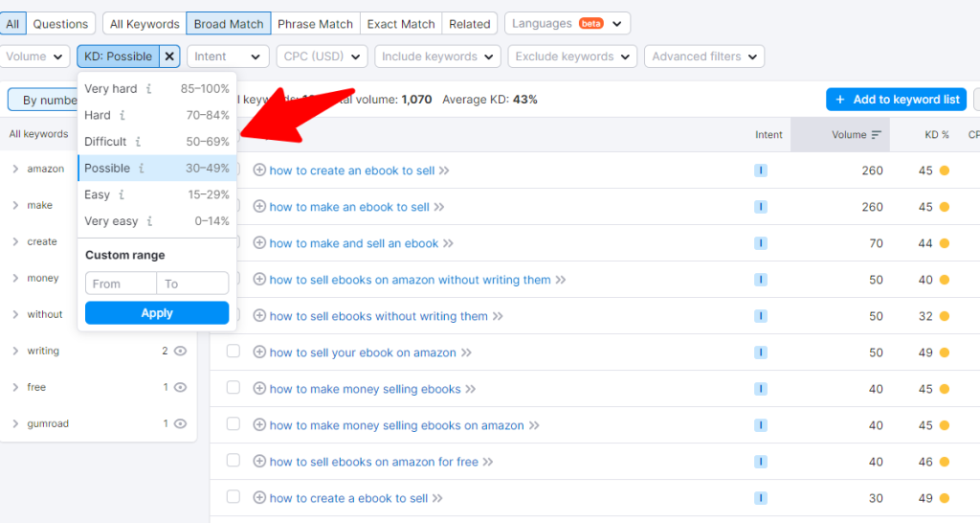980x523 pixels.
Task: Toggle eye icon for writing group
Action: [x=180, y=351]
